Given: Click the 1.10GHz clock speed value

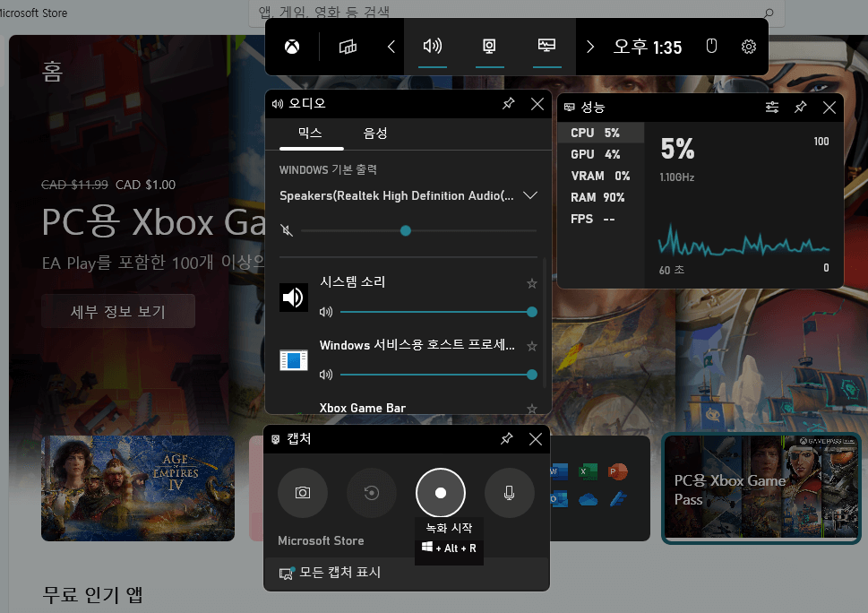Looking at the screenshot, I should (676, 177).
